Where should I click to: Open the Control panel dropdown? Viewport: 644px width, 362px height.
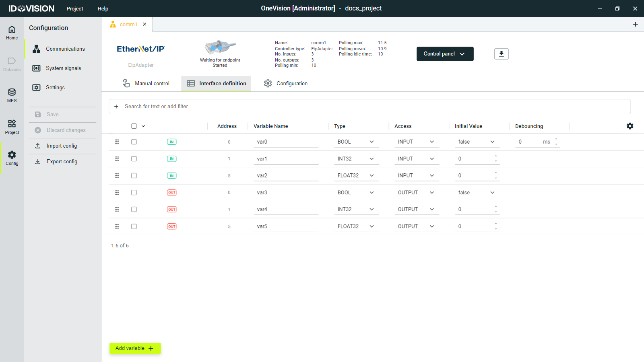coord(445,54)
